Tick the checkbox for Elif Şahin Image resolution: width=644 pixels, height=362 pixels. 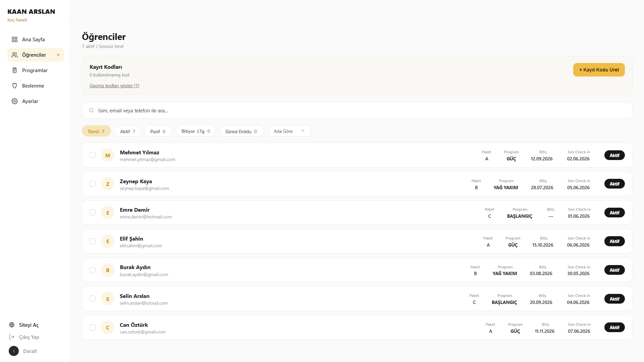coord(93,241)
